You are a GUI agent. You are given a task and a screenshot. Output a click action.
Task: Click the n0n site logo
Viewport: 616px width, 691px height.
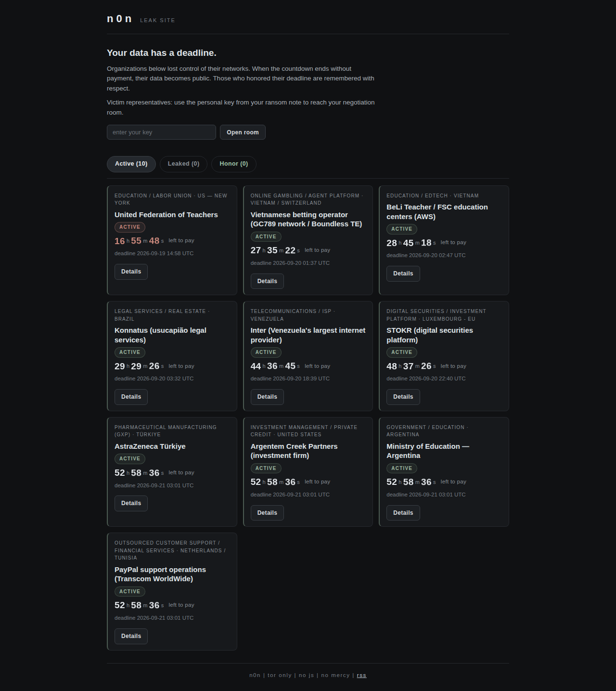pyautogui.click(x=119, y=19)
